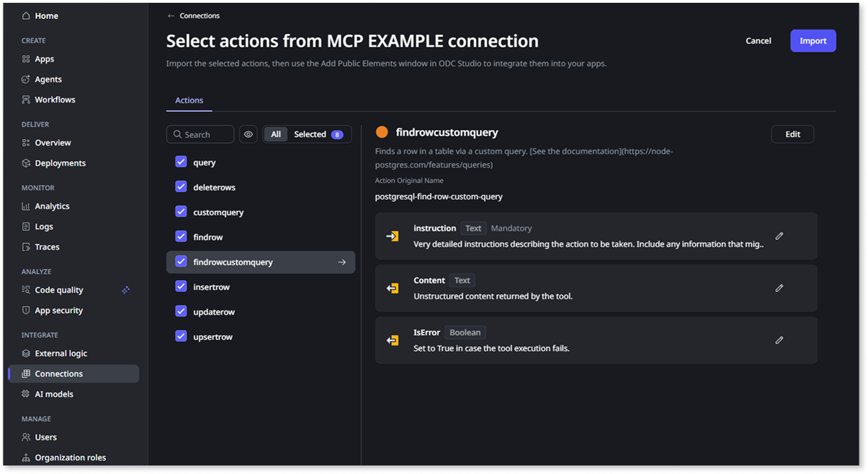Click the selected count badge 8

[337, 135]
